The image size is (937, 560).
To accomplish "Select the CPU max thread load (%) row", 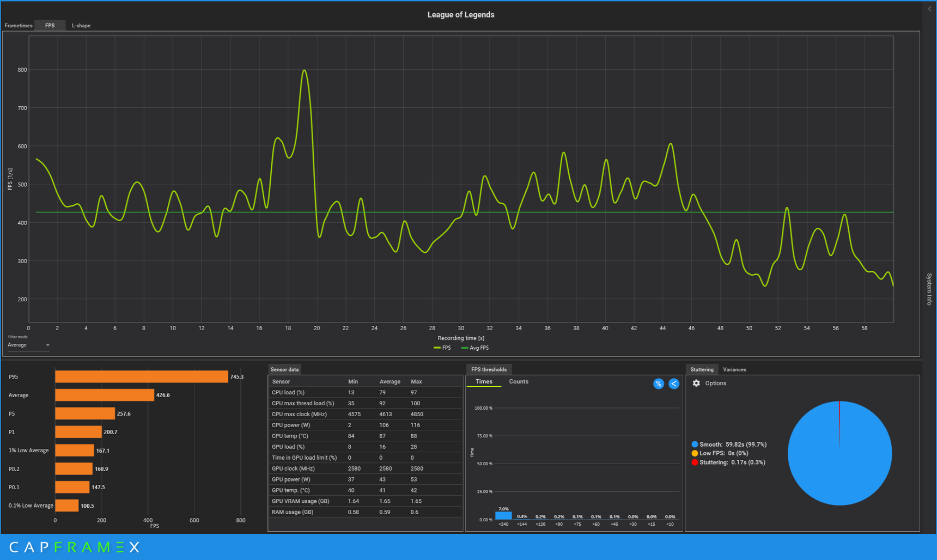I will pyautogui.click(x=365, y=403).
